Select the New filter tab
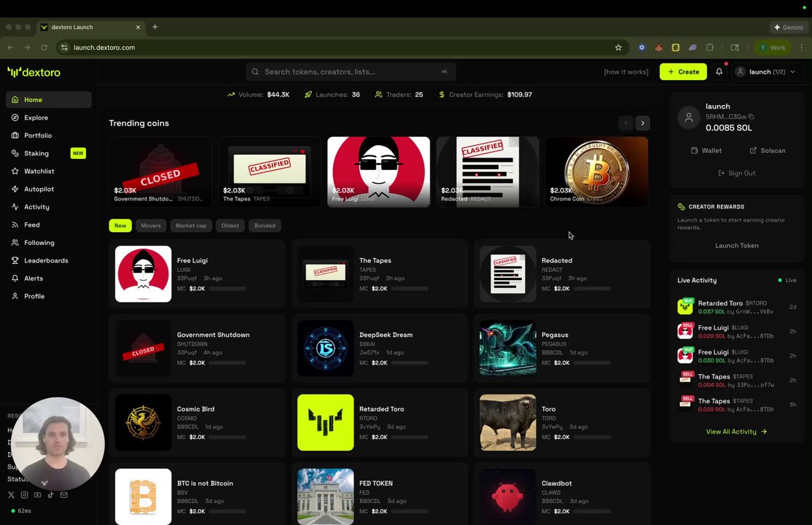Image resolution: width=812 pixels, height=525 pixels. [120, 225]
